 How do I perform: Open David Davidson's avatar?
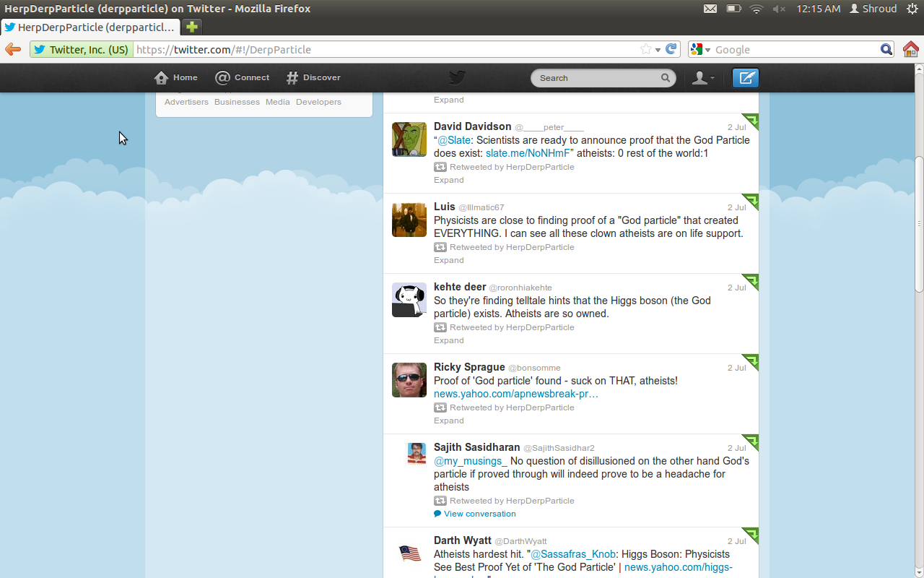pos(409,139)
